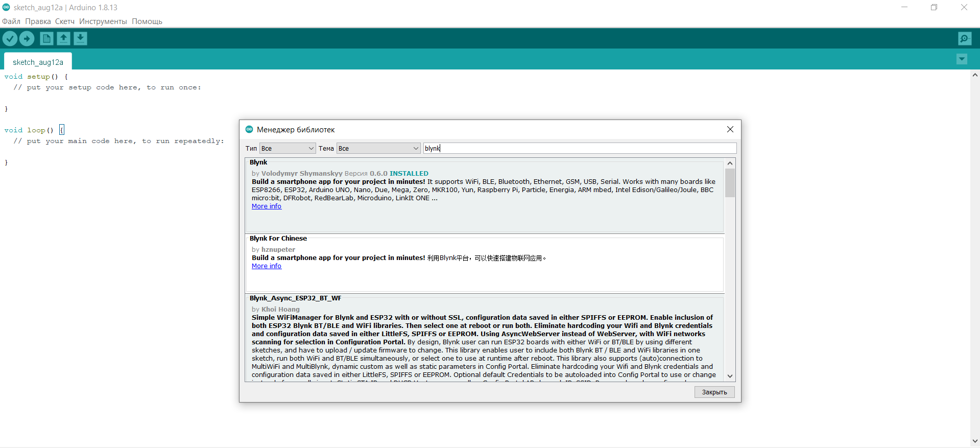Image resolution: width=980 pixels, height=448 pixels.
Task: Click the blynk search field
Action: point(580,148)
